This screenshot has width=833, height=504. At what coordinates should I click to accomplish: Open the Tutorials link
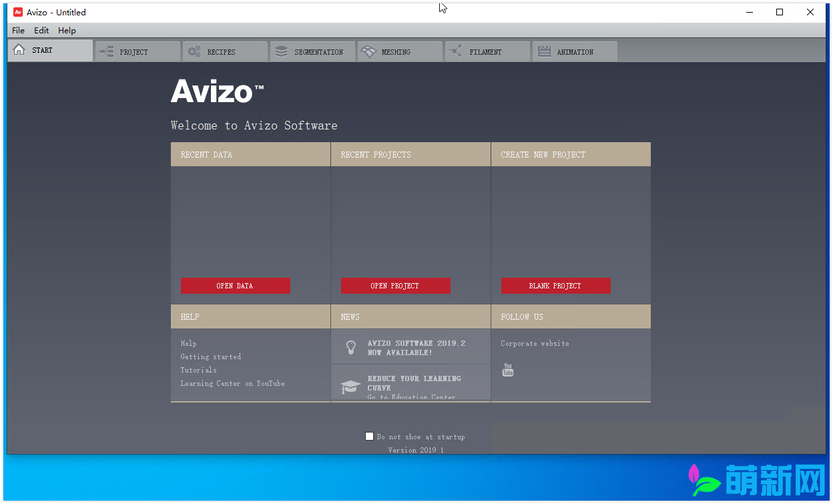[x=199, y=370]
